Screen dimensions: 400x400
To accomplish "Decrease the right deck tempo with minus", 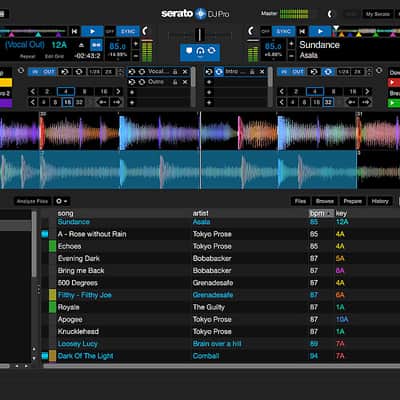I will [x=291, y=55].
